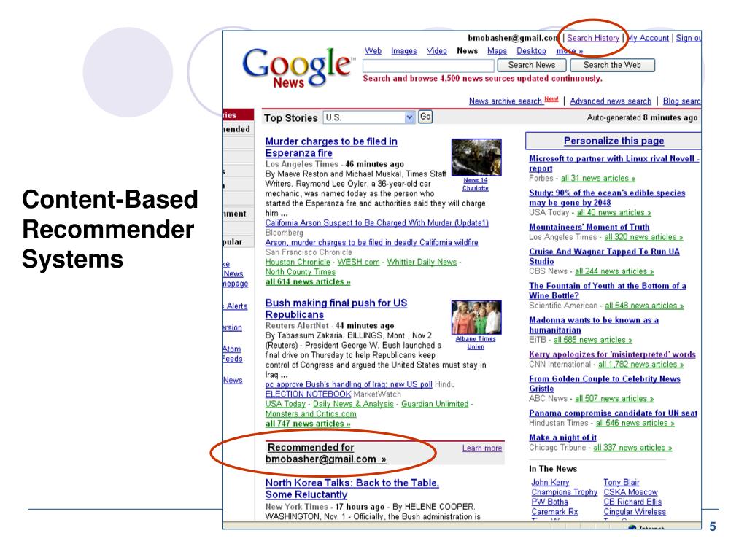Screen dimensions: 747x560
Task: Open the Atom Feeds sidebar link
Action: 233,354
